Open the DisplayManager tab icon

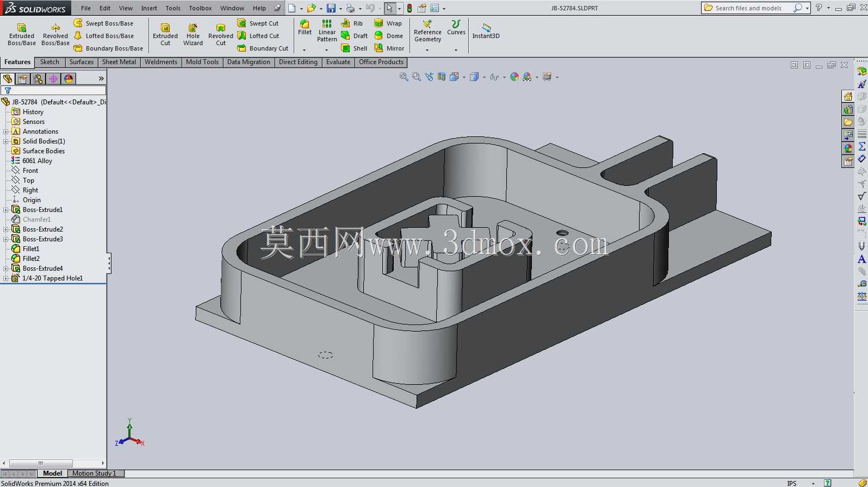pyautogui.click(x=69, y=79)
